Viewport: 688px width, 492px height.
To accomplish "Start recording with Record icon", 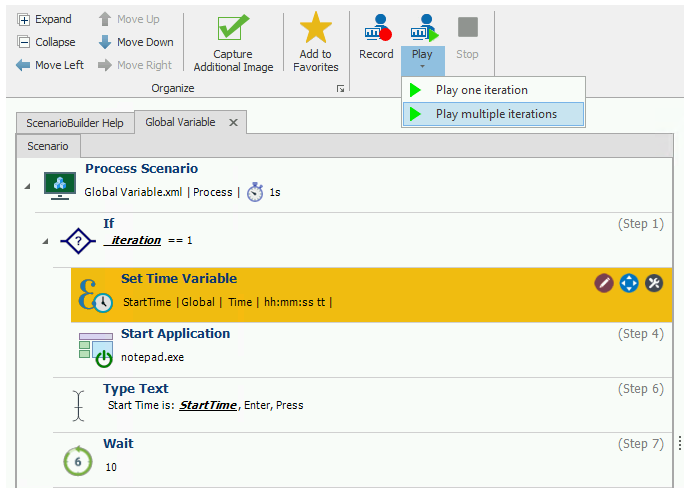I will point(378,28).
